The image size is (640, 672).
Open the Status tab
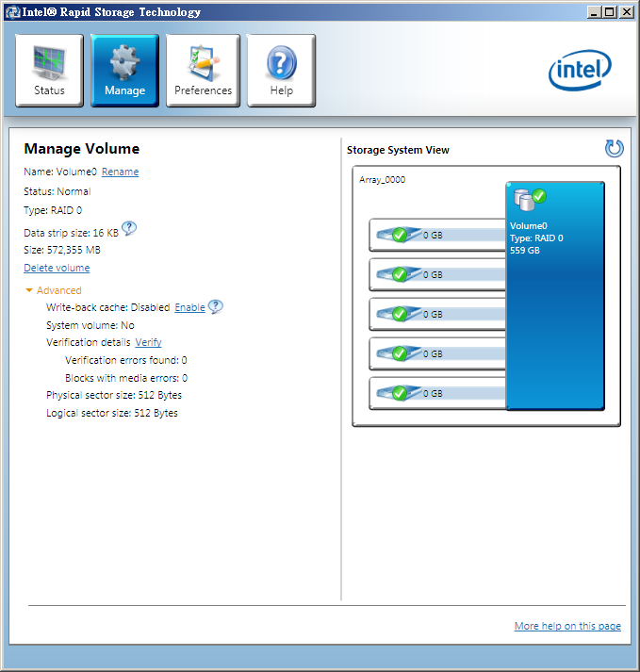[49, 71]
